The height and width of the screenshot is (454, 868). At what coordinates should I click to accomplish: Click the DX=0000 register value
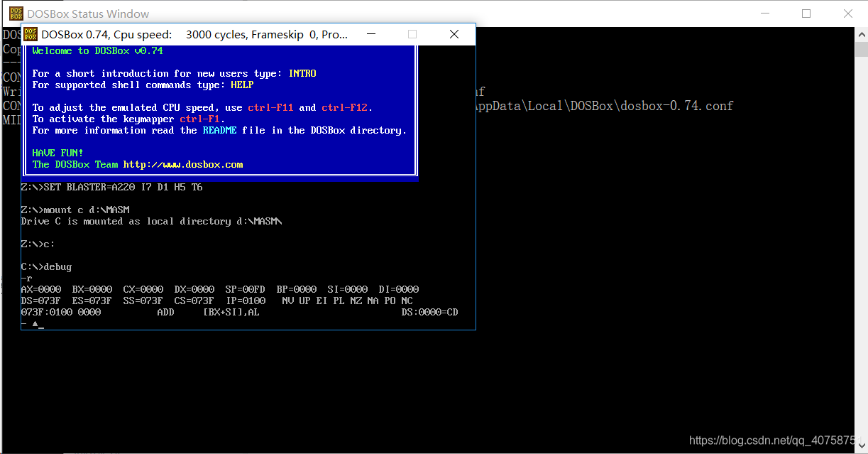click(x=194, y=289)
